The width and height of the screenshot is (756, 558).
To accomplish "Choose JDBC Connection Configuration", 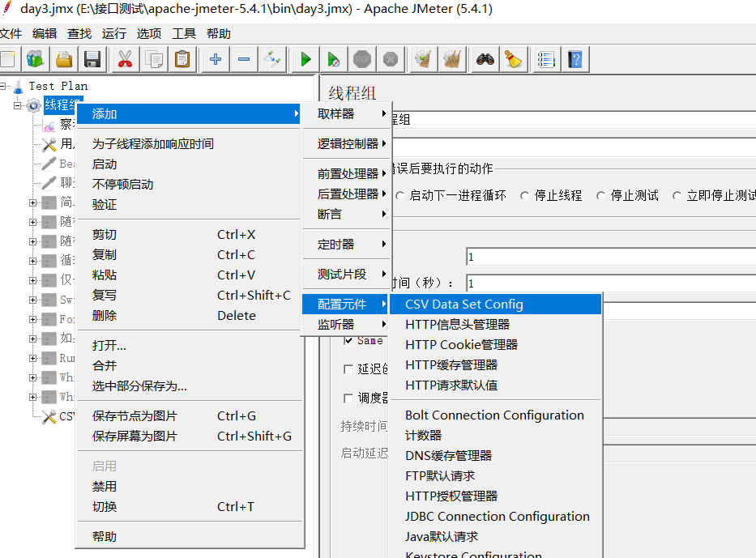I will pos(496,516).
